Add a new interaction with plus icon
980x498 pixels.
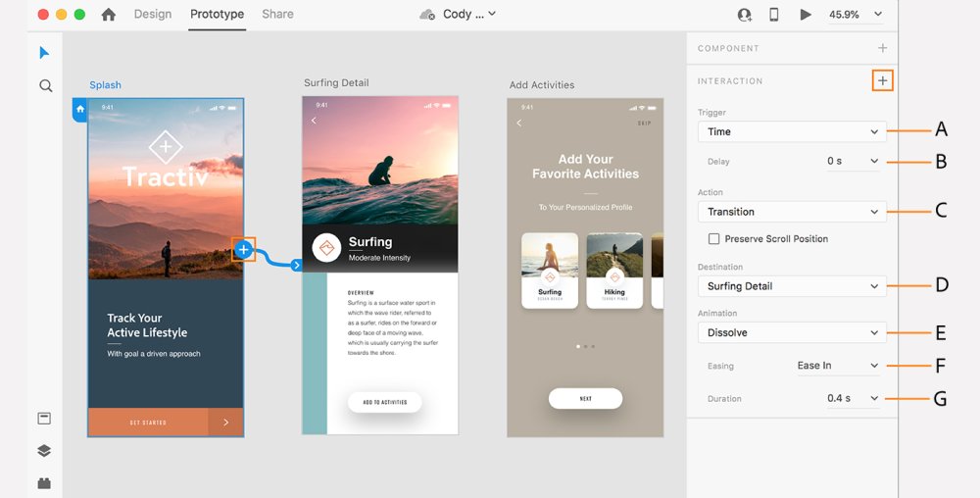tap(883, 80)
